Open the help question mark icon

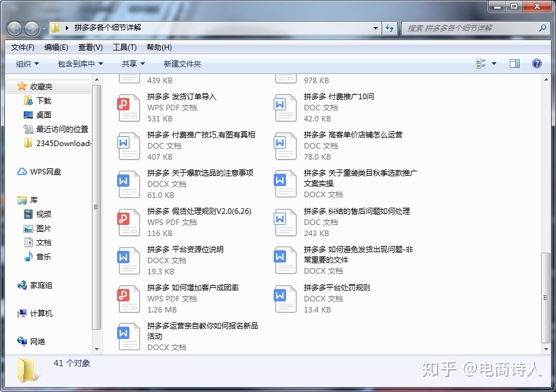(x=536, y=63)
